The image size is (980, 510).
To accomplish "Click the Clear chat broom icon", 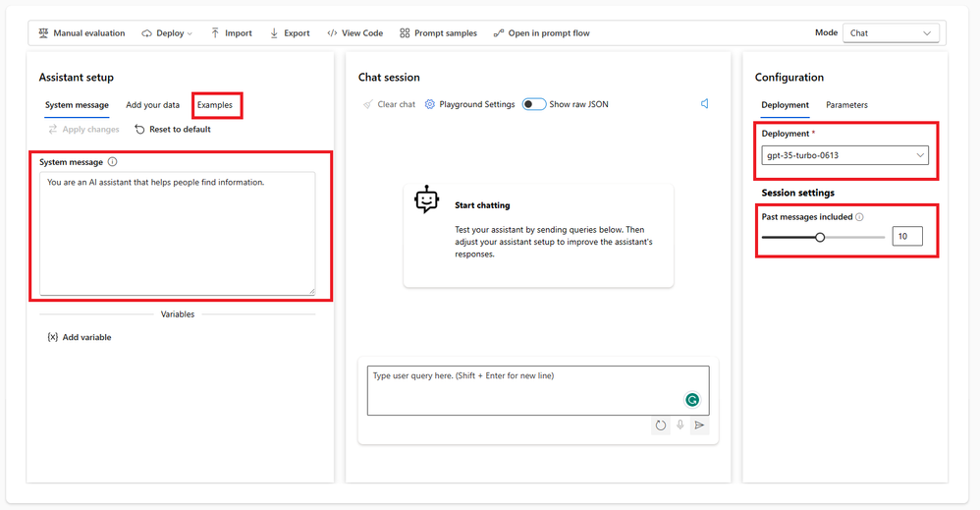I will point(367,104).
